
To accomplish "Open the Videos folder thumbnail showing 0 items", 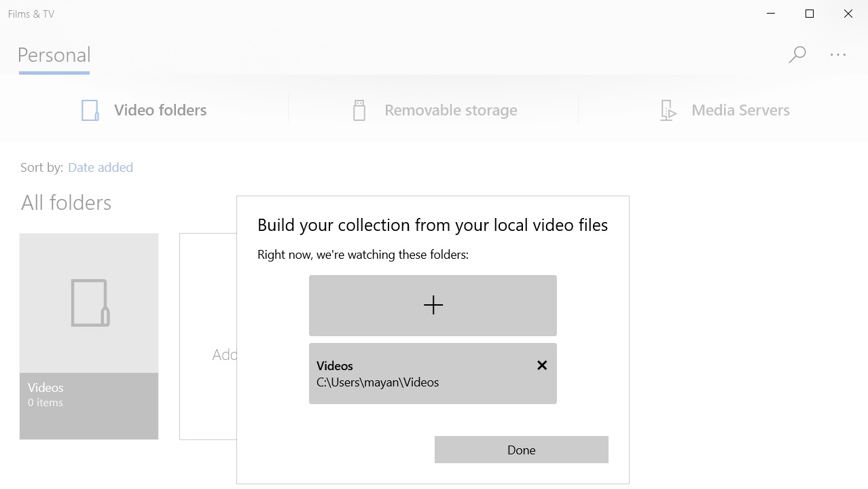I will point(88,336).
